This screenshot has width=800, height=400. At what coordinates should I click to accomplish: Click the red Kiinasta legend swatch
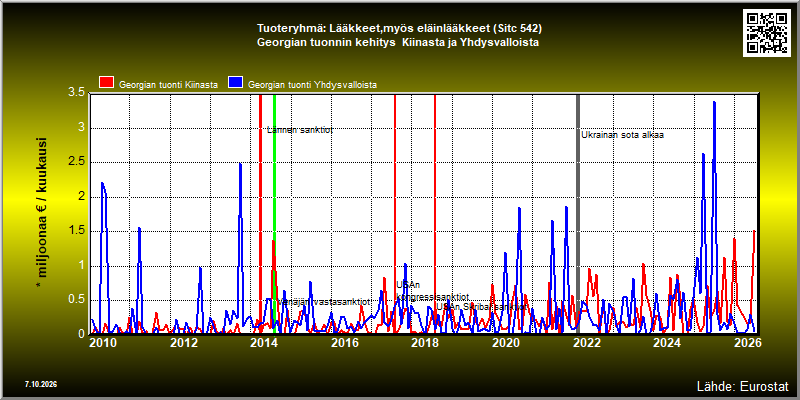click(x=106, y=83)
